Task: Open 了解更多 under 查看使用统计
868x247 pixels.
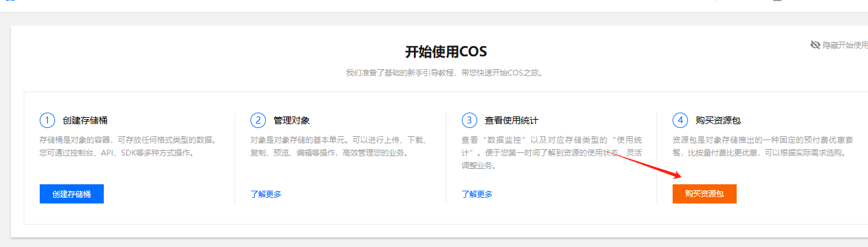Action: pos(477,194)
